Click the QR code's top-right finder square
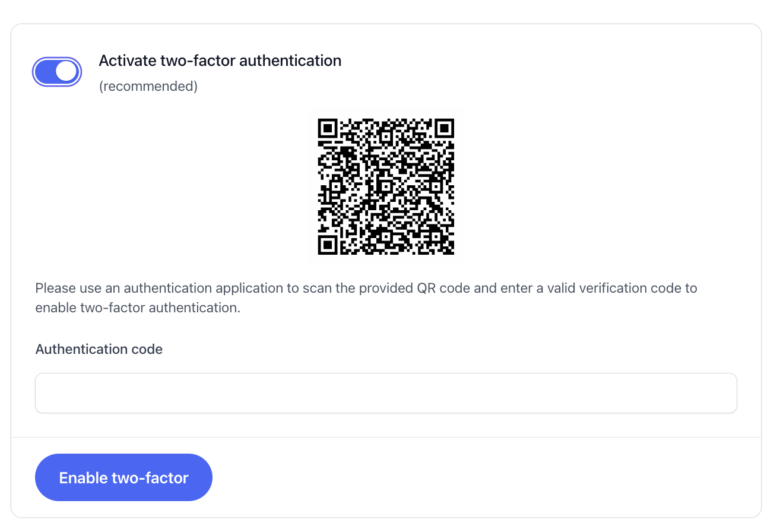This screenshot has width=780, height=532. coord(444,128)
